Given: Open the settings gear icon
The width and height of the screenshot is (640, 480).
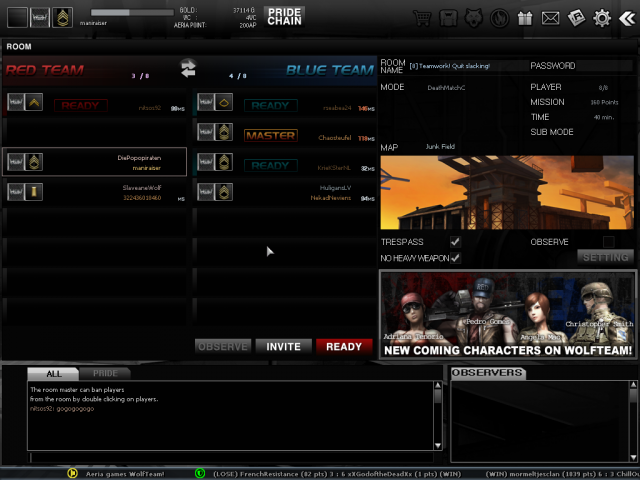Looking at the screenshot, I should 602,18.
